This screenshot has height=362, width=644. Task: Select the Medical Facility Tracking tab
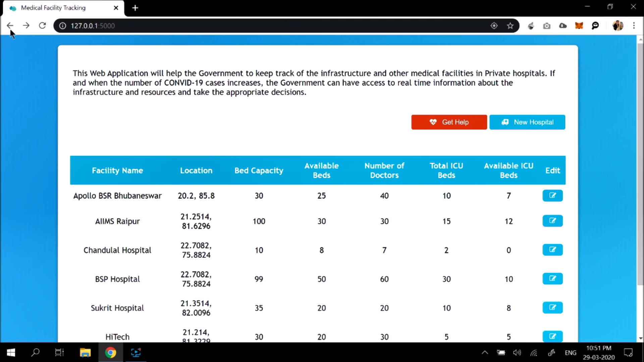pos(54,8)
